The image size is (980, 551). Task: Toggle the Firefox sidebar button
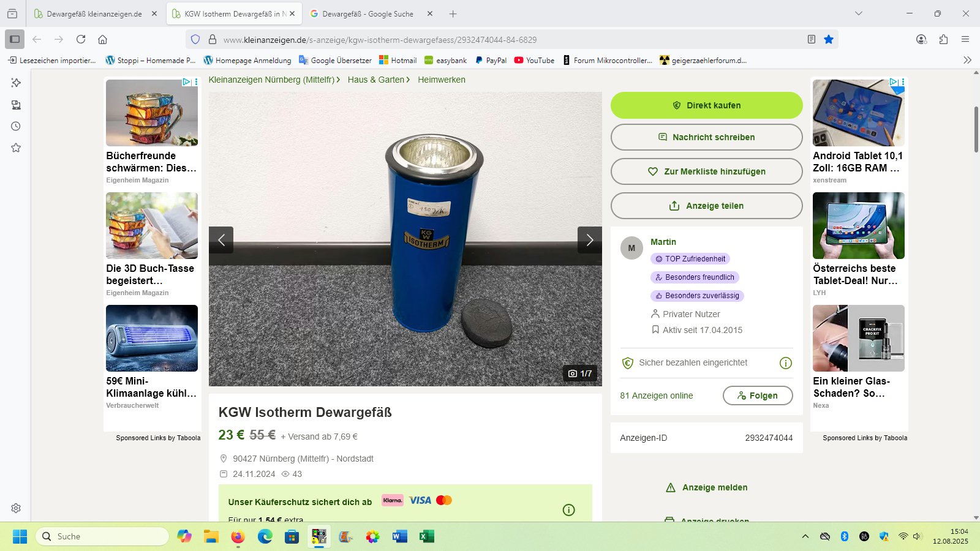(x=15, y=39)
